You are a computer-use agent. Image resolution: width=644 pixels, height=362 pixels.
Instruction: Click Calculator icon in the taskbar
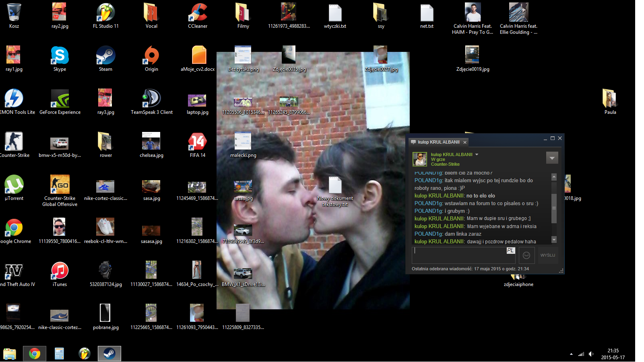[x=60, y=354]
